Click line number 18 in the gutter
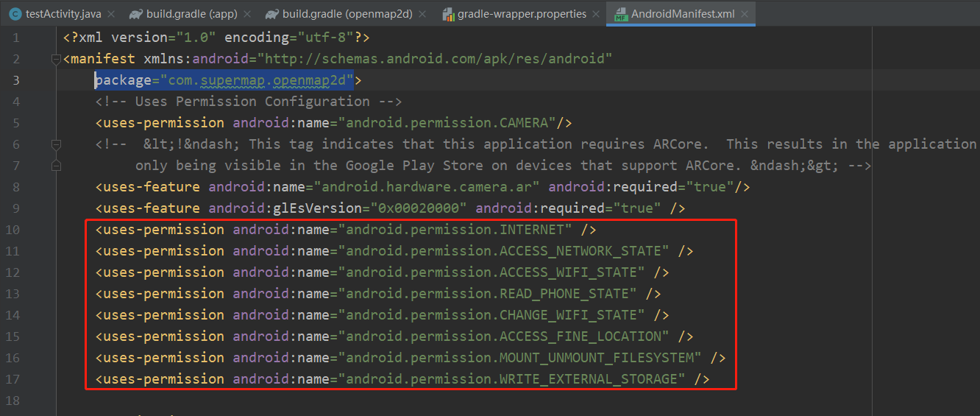 coord(13,400)
